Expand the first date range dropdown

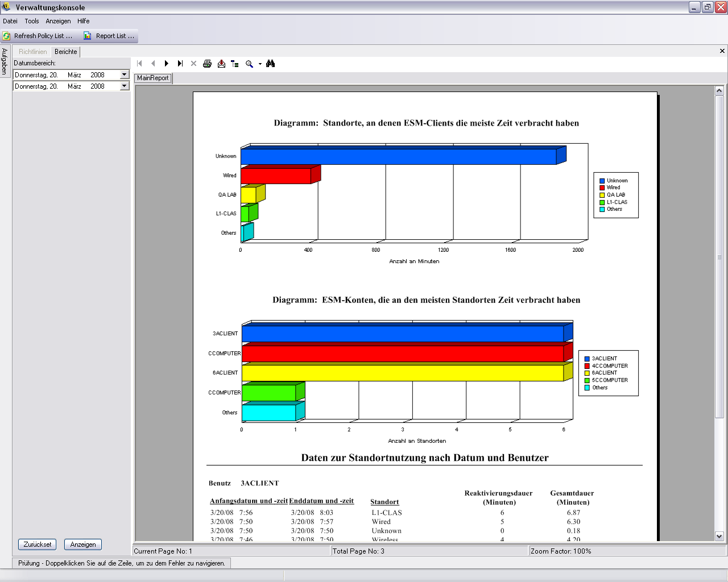(x=124, y=75)
